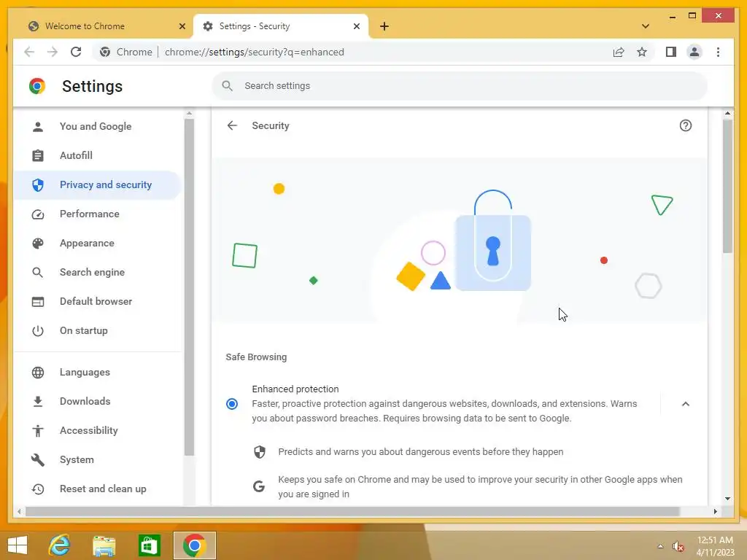Open the Chrome three-dot menu
The height and width of the screenshot is (560, 747).
(x=718, y=52)
